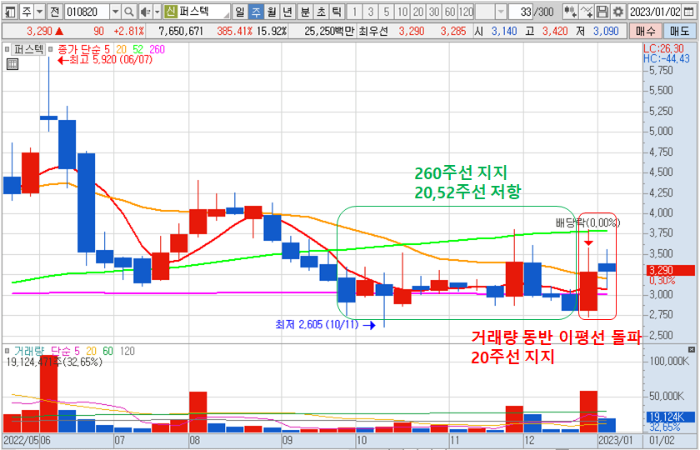
Task: Select the weekly 주 period button
Action: point(256,11)
